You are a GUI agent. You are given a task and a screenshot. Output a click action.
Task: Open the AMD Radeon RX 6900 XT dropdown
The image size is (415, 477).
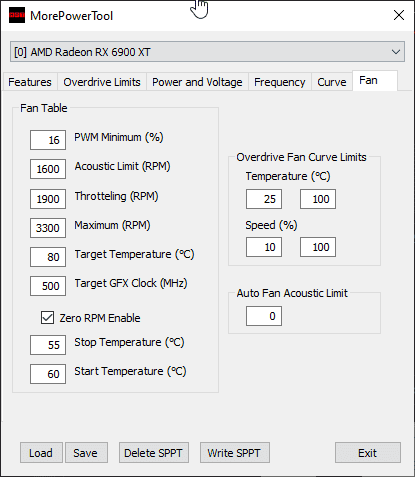(207, 52)
